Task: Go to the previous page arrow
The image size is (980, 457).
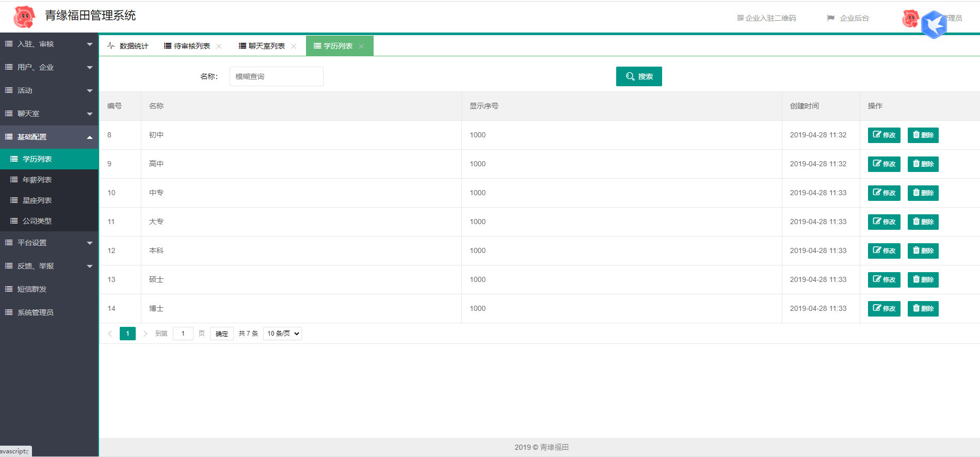Action: tap(110, 334)
